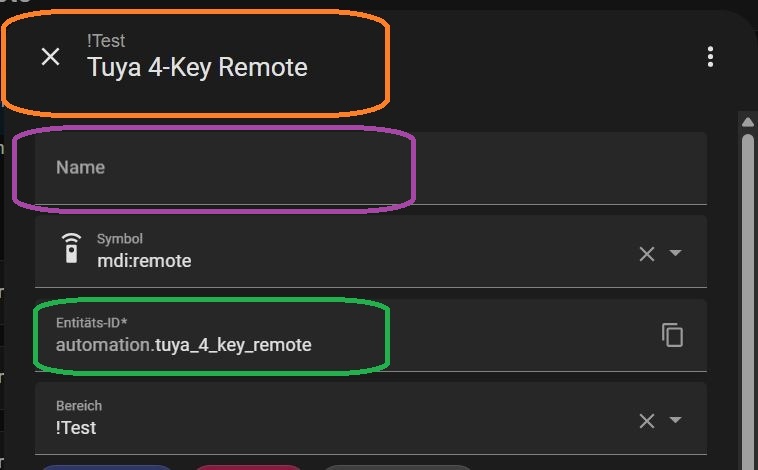758x470 pixels.
Task: Expand the Symbol dropdown arrow
Action: [x=675, y=253]
